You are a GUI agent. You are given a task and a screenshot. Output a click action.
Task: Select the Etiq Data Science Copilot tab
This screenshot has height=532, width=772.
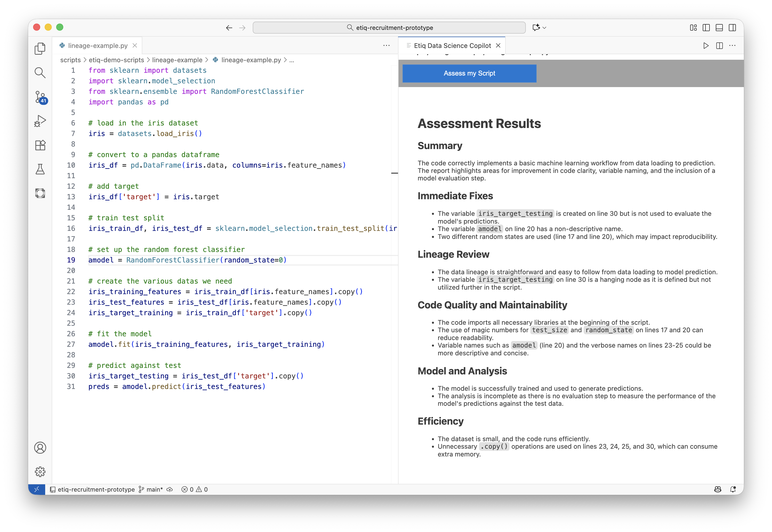[x=452, y=46]
